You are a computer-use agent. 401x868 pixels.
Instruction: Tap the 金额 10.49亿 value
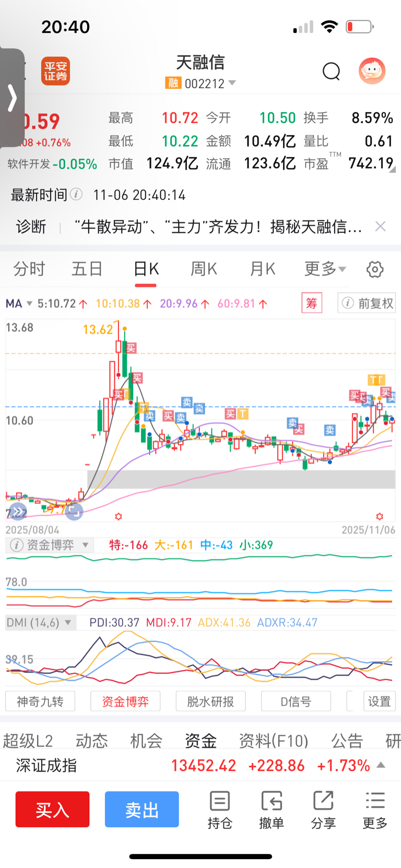pos(269,141)
